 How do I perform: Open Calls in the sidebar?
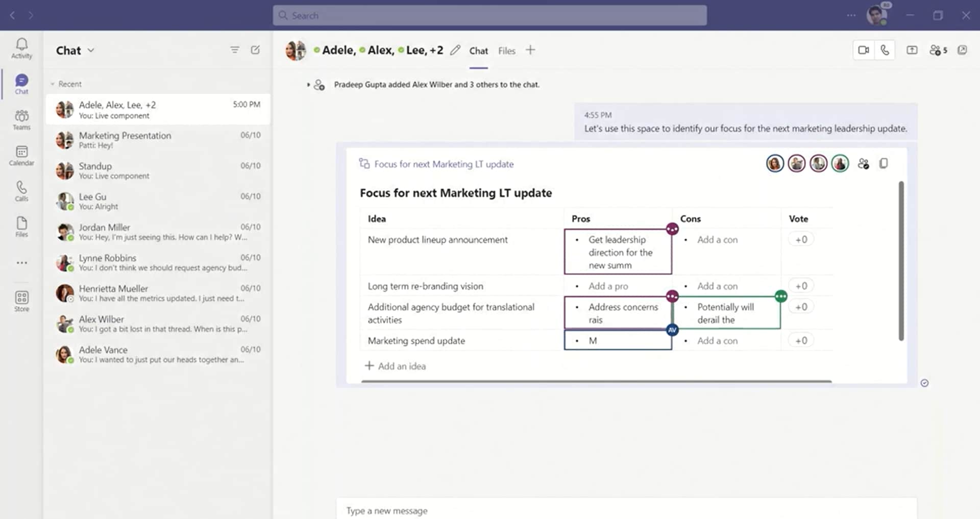[x=21, y=191]
